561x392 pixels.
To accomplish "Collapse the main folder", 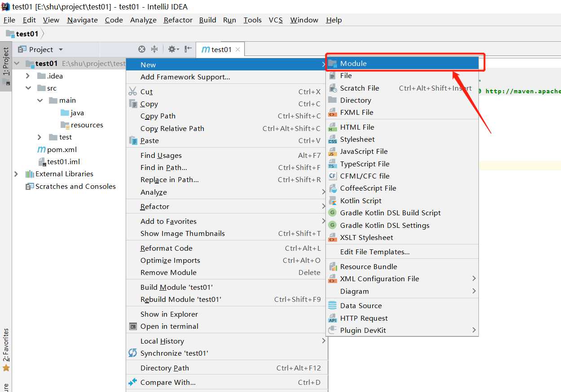I will coord(40,100).
